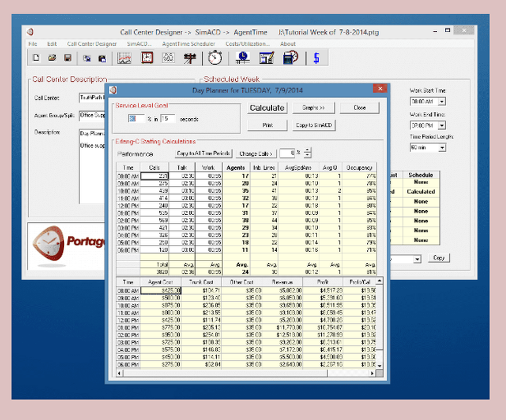Click the Calculated schedule cell

click(x=421, y=192)
